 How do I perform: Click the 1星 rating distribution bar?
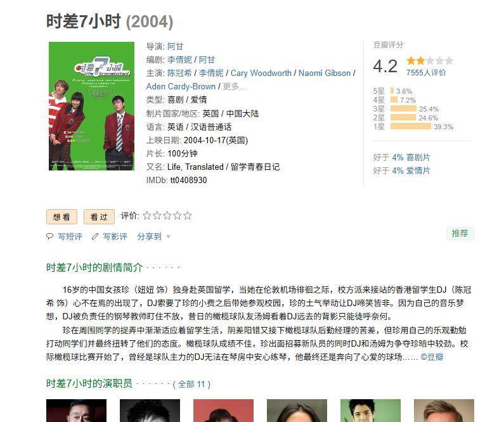click(x=410, y=126)
